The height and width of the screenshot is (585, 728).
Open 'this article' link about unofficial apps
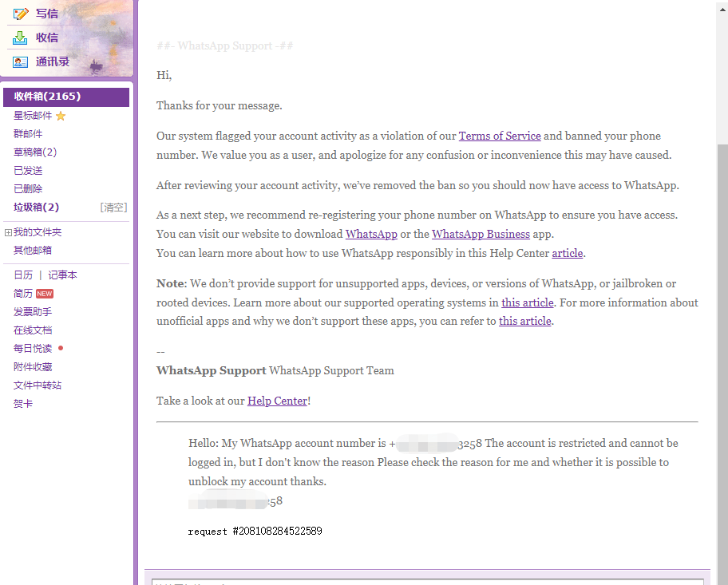pos(524,322)
